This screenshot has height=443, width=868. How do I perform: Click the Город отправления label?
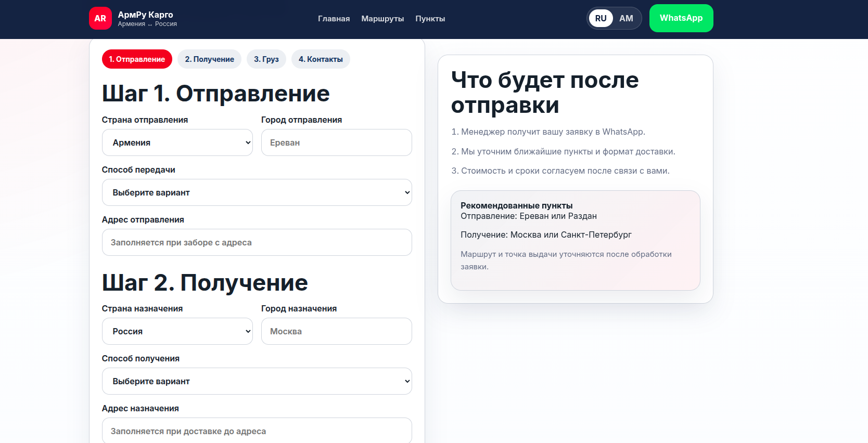(301, 120)
